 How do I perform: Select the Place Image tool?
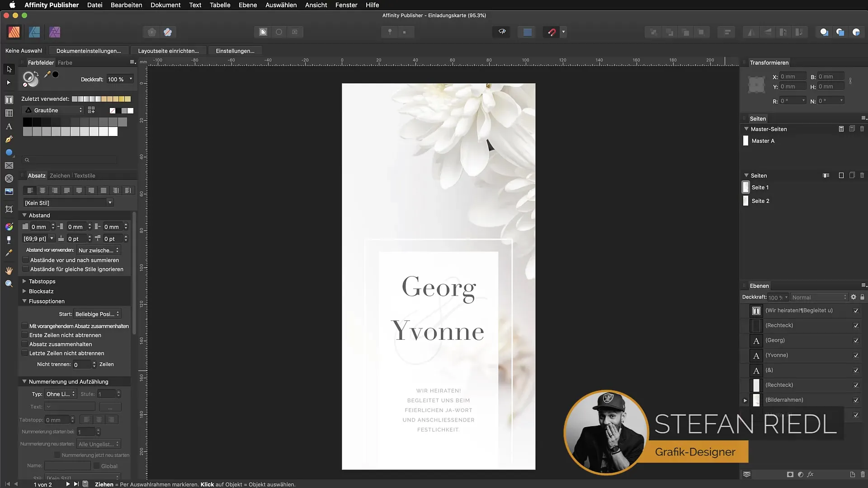[9, 192]
